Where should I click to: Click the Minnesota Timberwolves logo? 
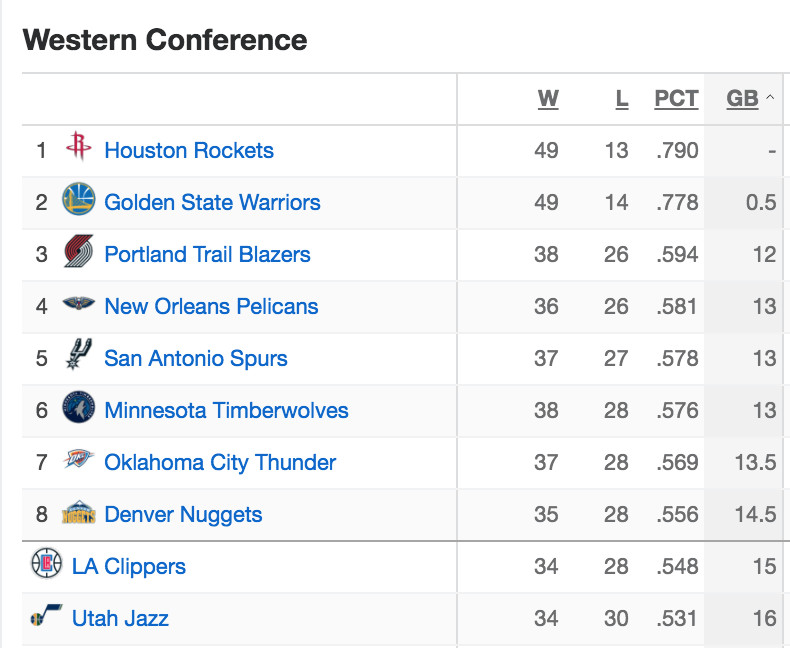click(x=79, y=407)
